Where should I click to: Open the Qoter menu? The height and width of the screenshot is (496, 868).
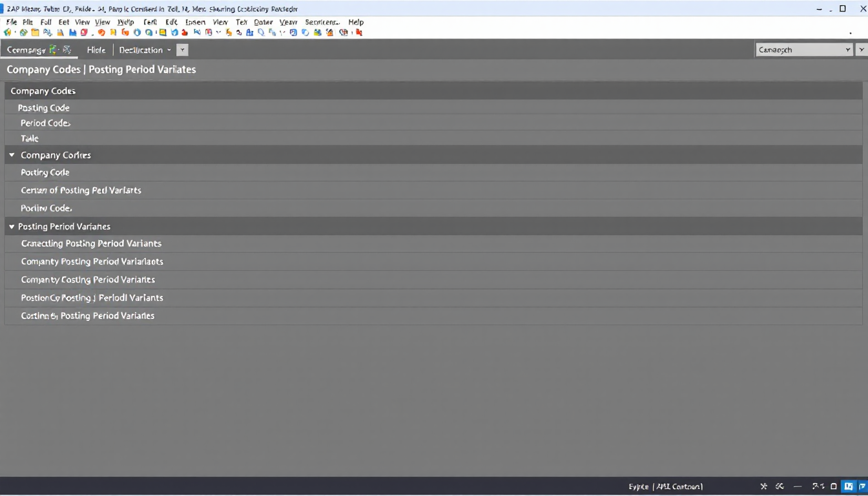[263, 22]
